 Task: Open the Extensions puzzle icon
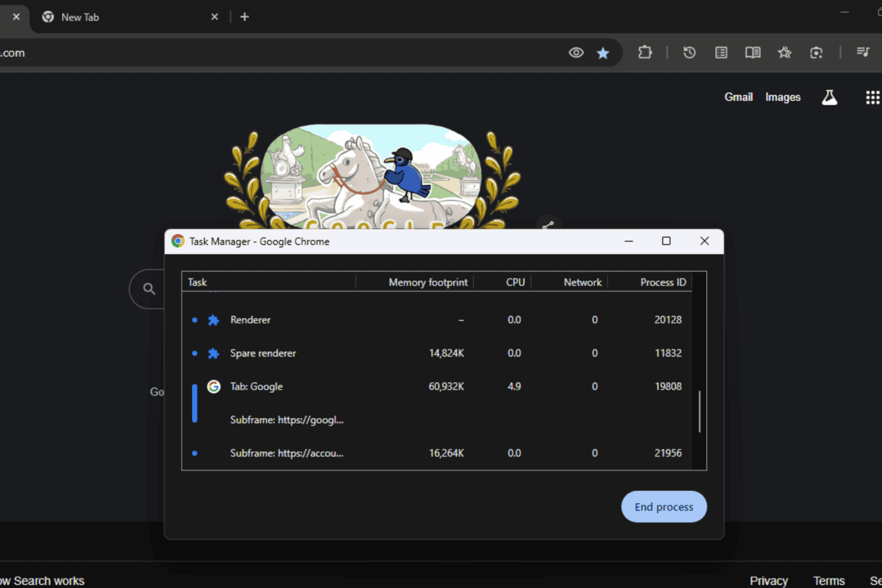[x=645, y=52]
